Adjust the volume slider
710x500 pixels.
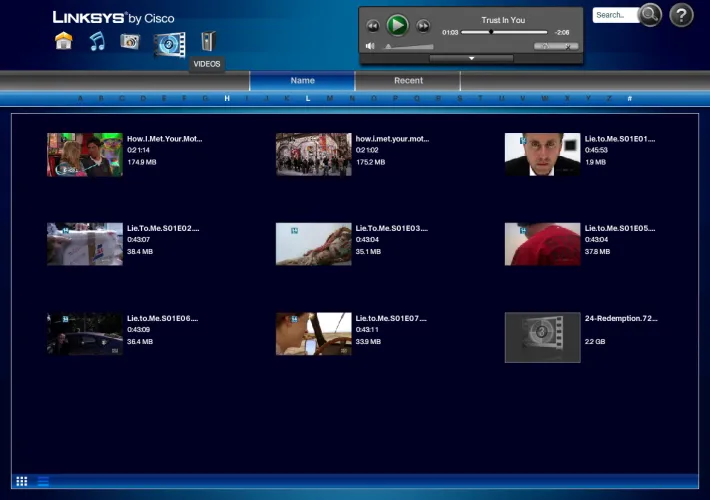tap(409, 46)
